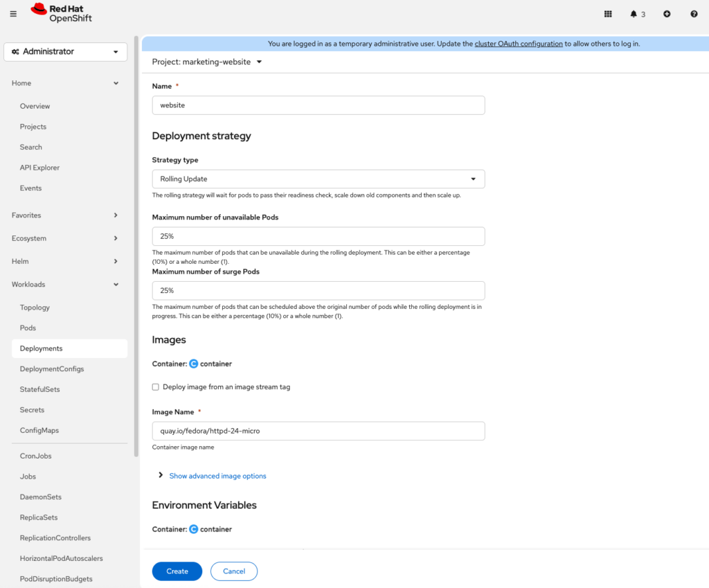Expand Show advanced image options
709x588 pixels.
(x=217, y=476)
